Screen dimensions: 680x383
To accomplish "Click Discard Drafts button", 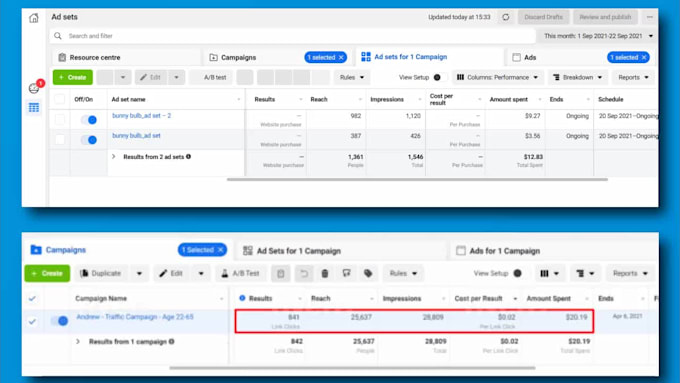I will coord(543,17).
